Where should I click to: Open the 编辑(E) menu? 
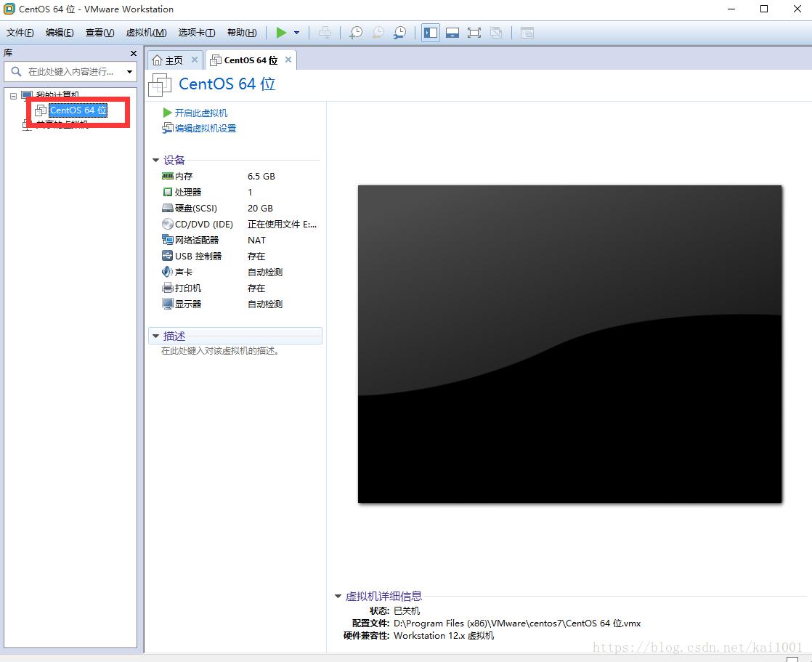coord(60,33)
